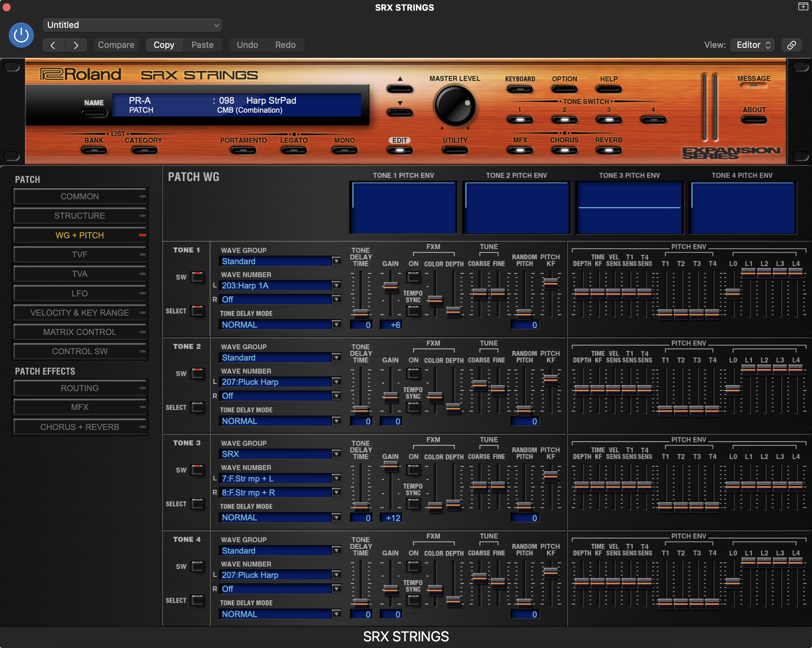Toggle Tone Switch 3
The height and width of the screenshot is (648, 812).
tap(609, 120)
